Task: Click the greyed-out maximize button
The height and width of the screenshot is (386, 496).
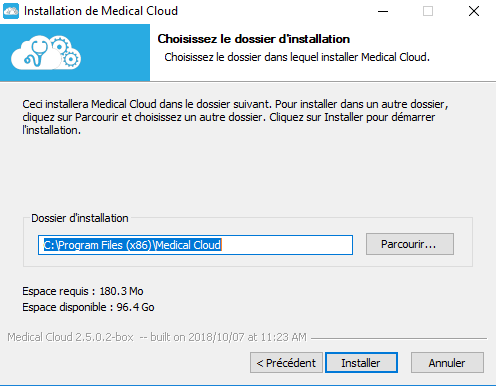Action: point(428,11)
